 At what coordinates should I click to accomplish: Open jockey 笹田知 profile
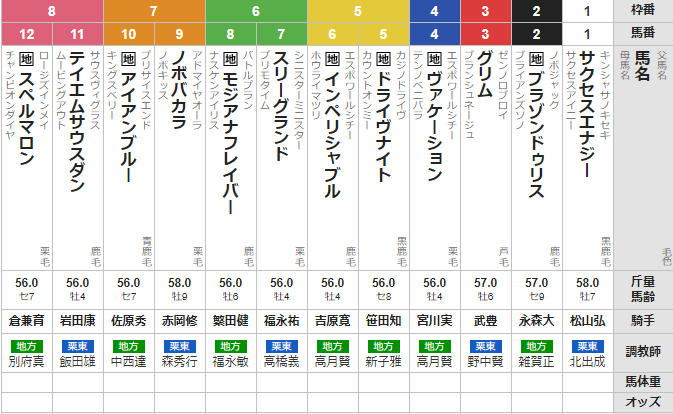click(384, 321)
